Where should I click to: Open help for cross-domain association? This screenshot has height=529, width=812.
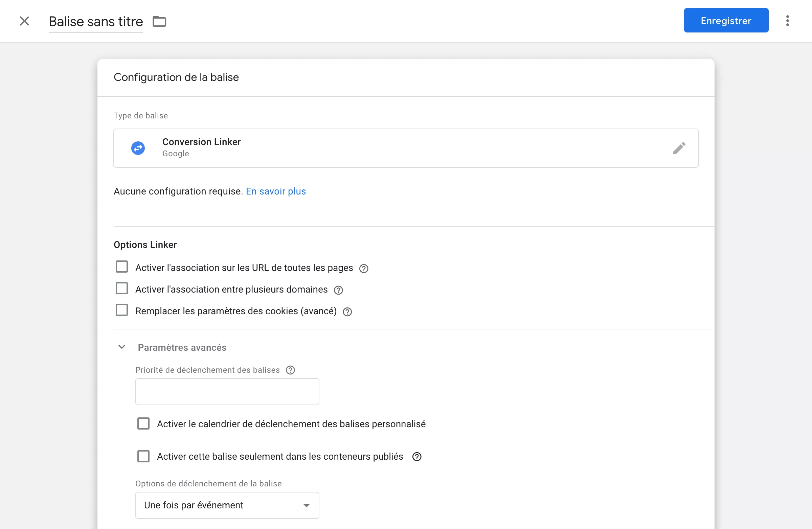coord(338,290)
